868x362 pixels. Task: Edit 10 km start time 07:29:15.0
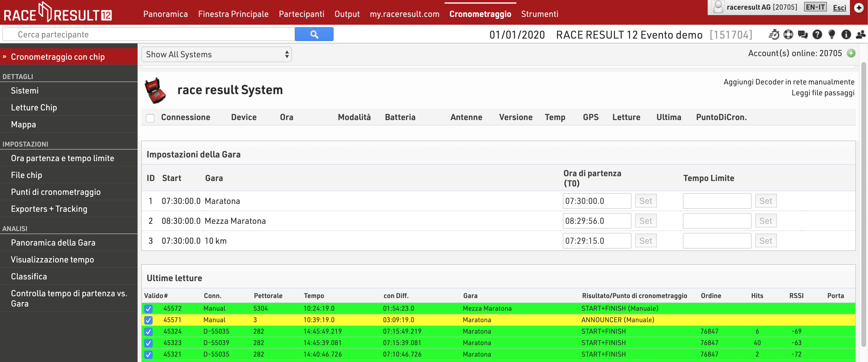click(597, 241)
